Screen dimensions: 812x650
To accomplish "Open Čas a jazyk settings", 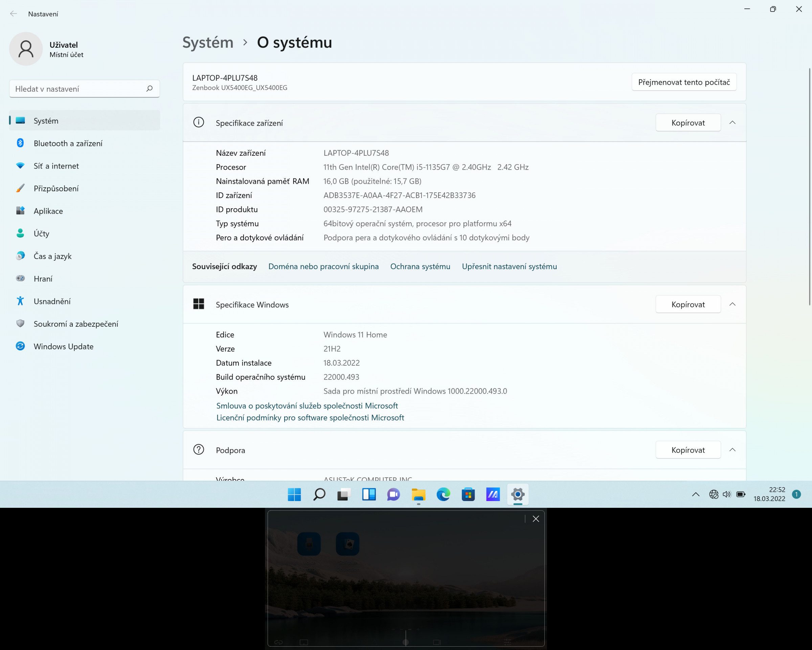I will pyautogui.click(x=84, y=256).
